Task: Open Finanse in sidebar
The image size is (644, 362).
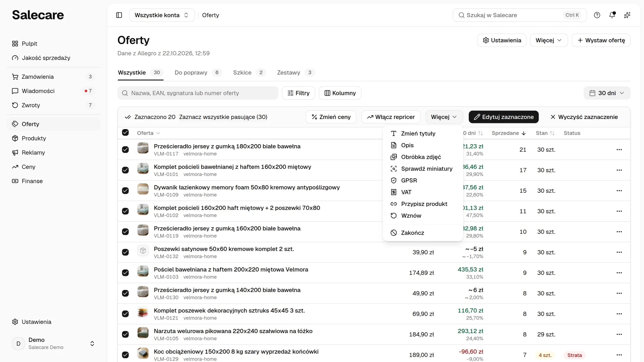Action: click(54, 181)
